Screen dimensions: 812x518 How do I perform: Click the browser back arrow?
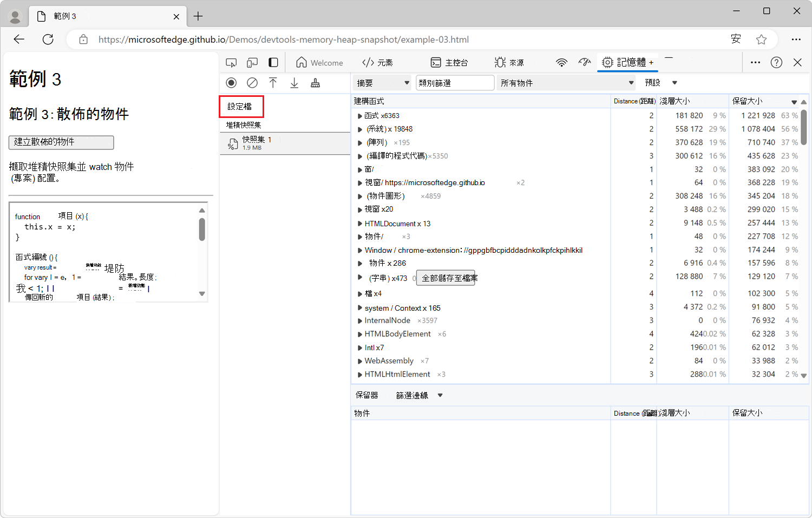click(x=19, y=40)
